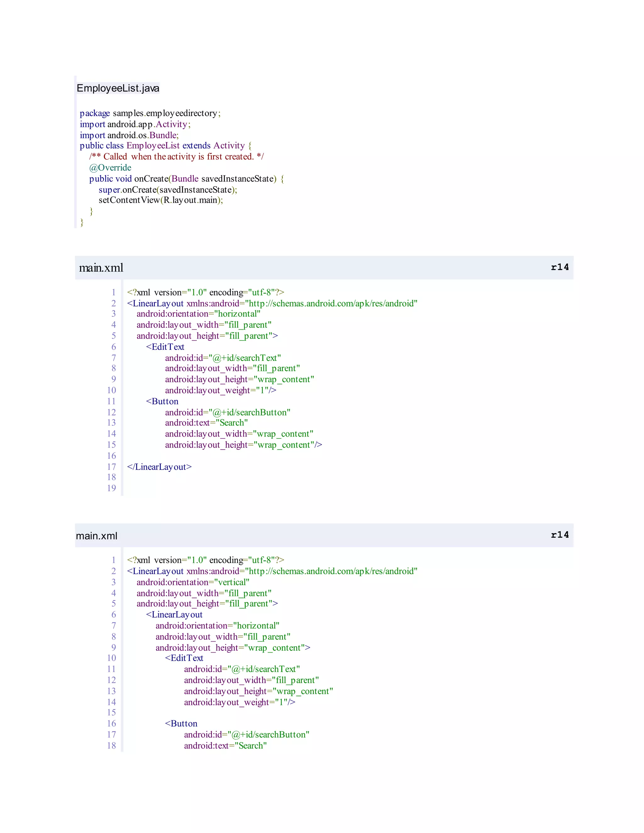
Task: Click the nested <LinearLayout tag in second listing
Action: pyautogui.click(x=174, y=615)
